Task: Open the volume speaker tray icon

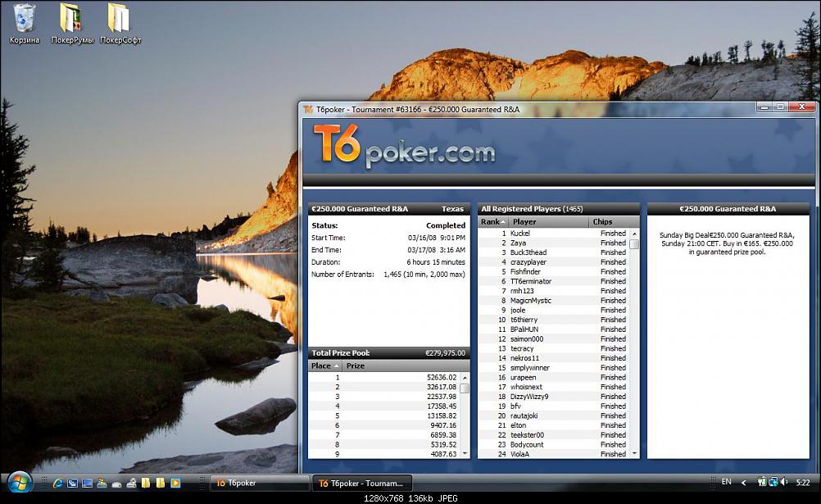Action: coord(784,482)
